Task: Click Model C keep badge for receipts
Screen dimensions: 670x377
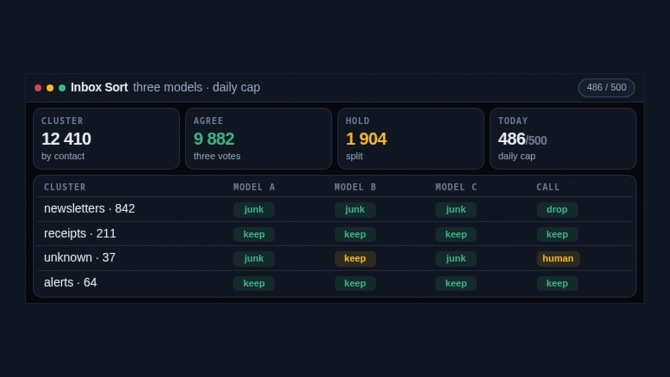Action: pyautogui.click(x=456, y=234)
